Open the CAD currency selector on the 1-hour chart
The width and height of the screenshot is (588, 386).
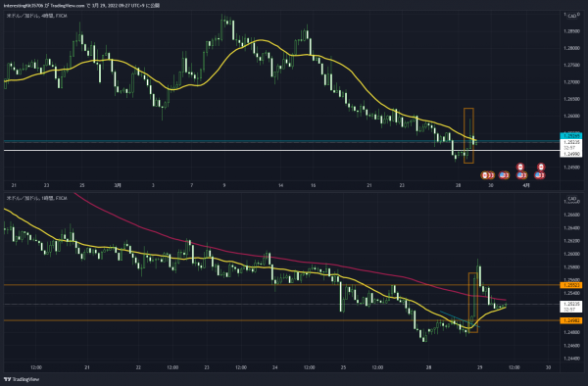572,198
